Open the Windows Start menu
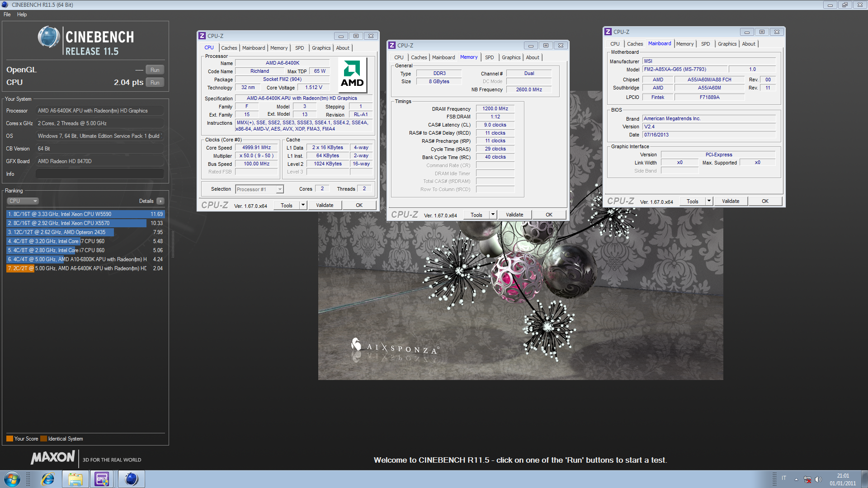The height and width of the screenshot is (488, 868). 12,479
